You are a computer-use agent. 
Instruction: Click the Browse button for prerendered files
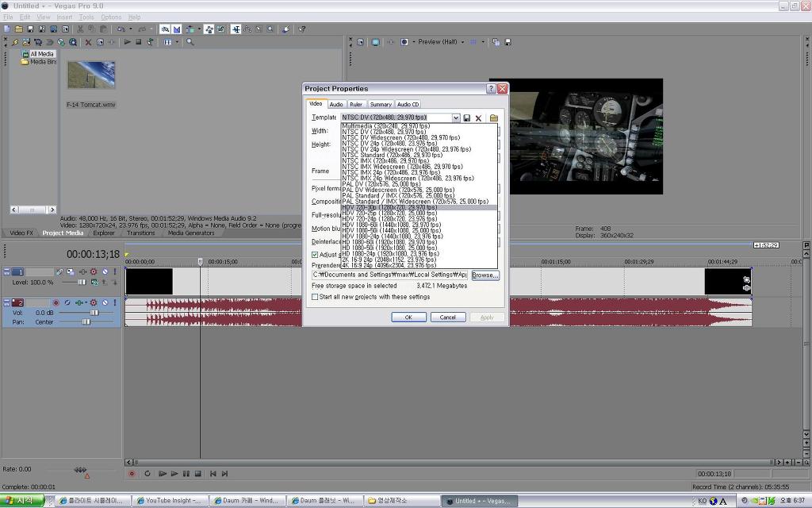pos(485,275)
